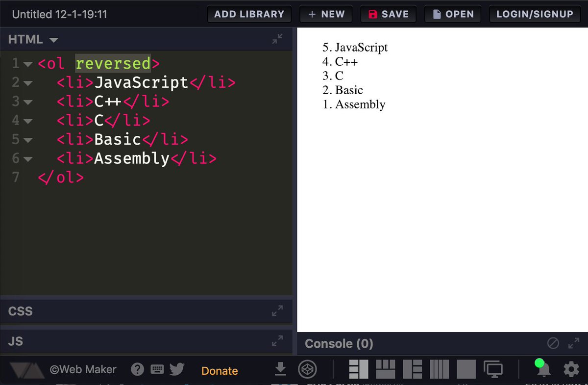Click ©Web Maker footer text
The width and height of the screenshot is (588, 385).
[x=83, y=369]
